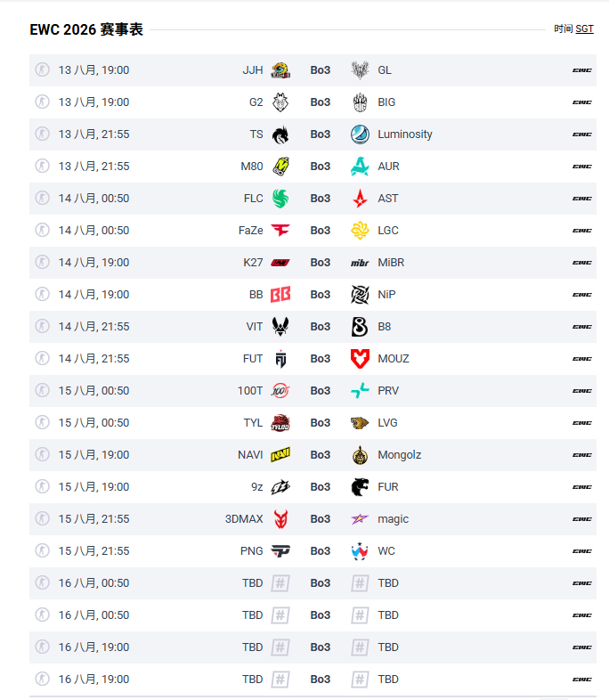Click the NAVI team logo

click(280, 455)
